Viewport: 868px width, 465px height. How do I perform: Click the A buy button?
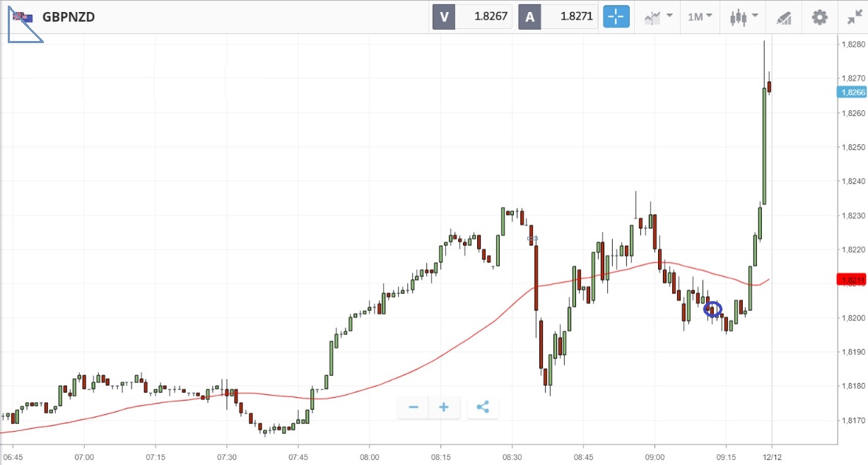(529, 16)
